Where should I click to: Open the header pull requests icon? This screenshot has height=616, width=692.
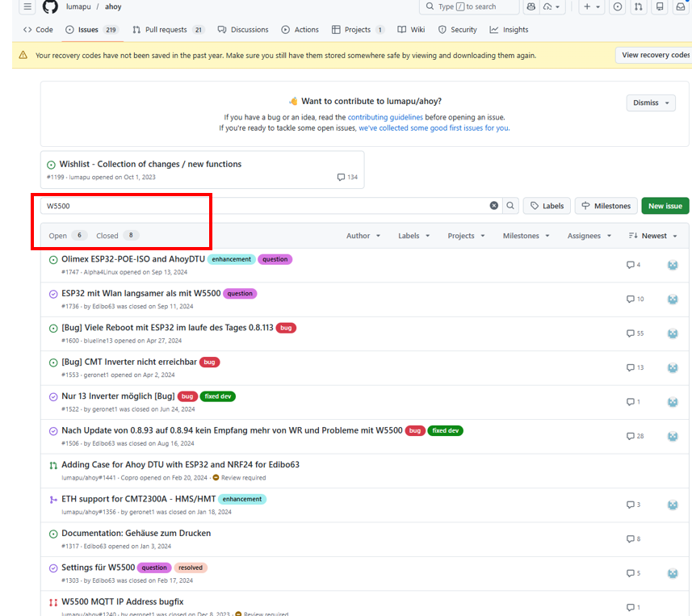[x=639, y=6]
